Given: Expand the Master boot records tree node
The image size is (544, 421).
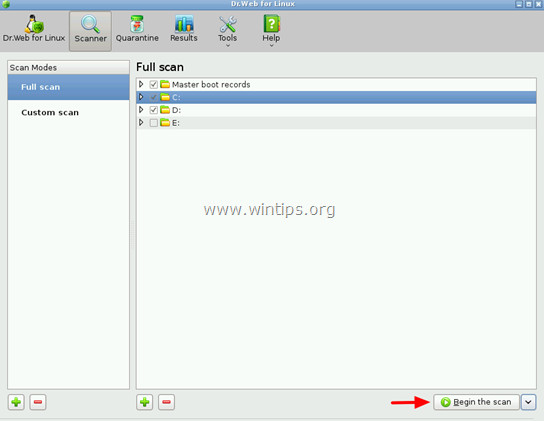Looking at the screenshot, I should pos(141,84).
